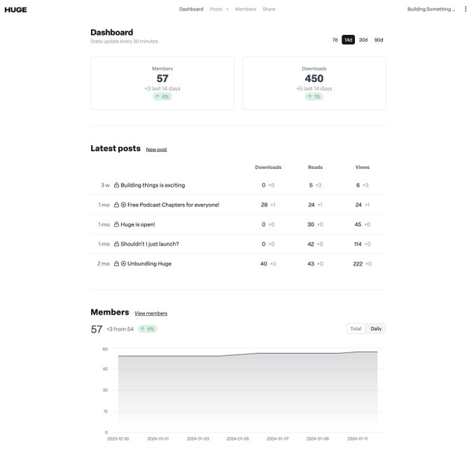The image size is (476, 461).
Task: Switch members chart to Total
Action: [x=356, y=329]
